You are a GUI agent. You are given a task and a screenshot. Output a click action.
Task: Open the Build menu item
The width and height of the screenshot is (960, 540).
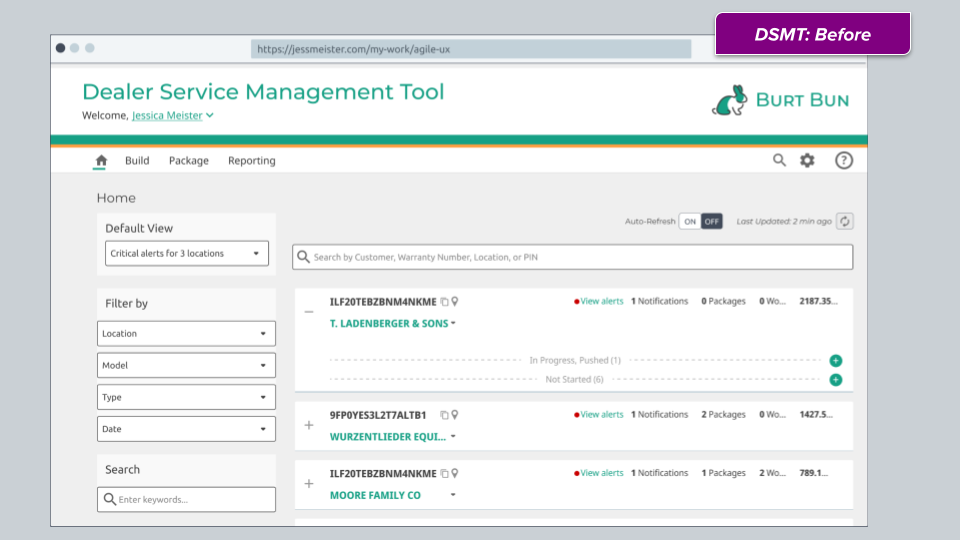(137, 160)
